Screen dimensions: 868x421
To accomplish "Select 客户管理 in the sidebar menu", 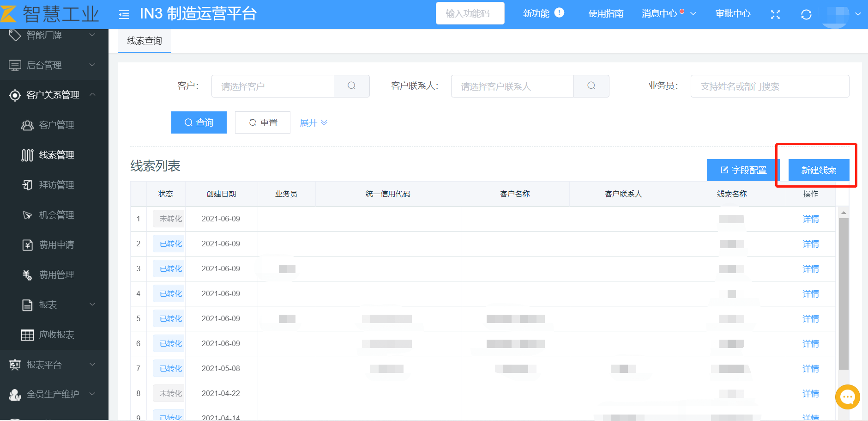I will (56, 125).
